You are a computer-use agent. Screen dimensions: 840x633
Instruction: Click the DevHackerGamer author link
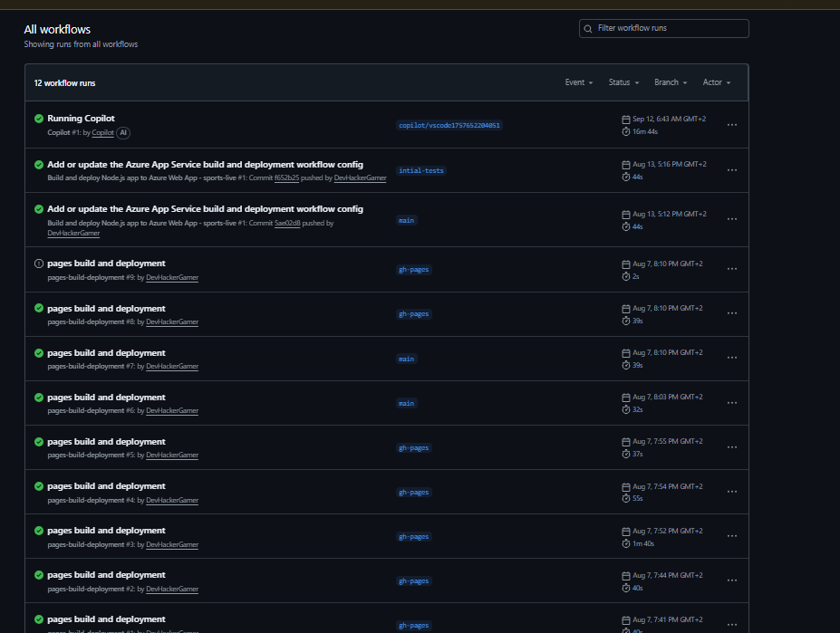point(360,177)
